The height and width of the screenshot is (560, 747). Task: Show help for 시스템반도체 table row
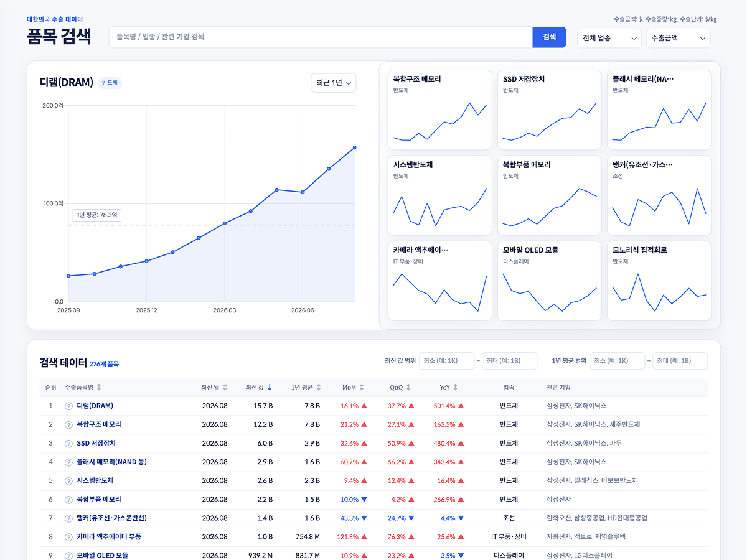[69, 480]
